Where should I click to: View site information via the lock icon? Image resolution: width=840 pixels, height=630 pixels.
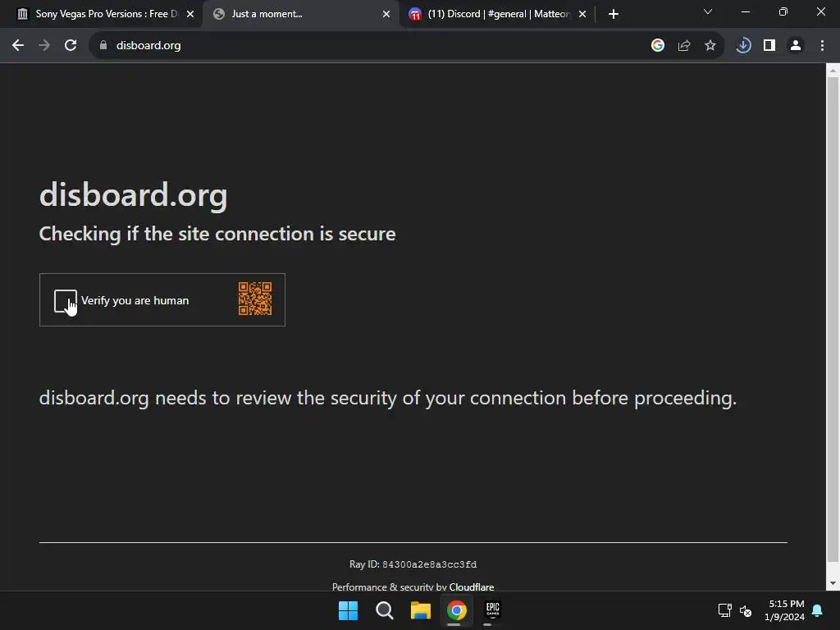(103, 46)
